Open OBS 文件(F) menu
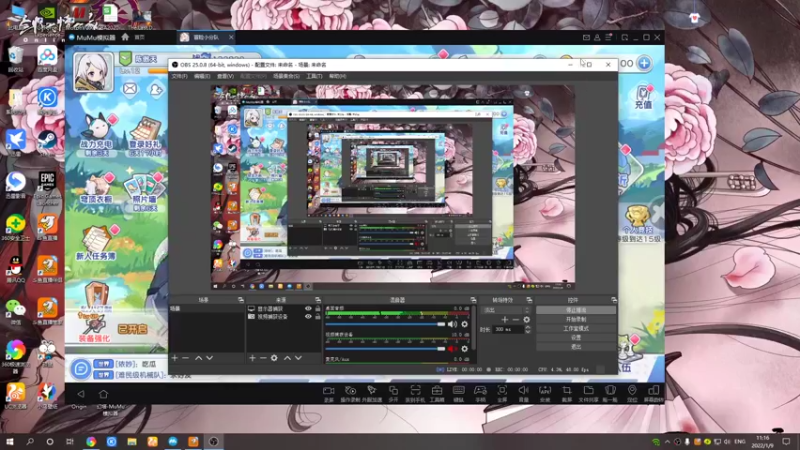The width and height of the screenshot is (800, 450). pos(180,76)
